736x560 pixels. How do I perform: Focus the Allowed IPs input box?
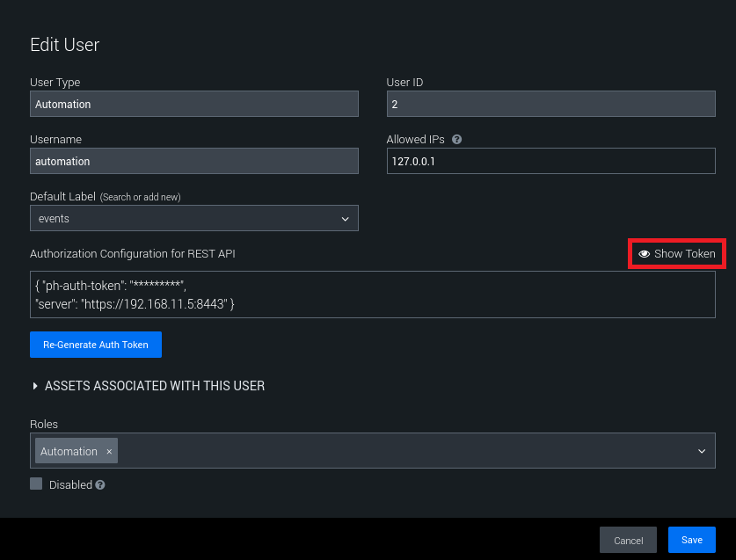pyautogui.click(x=550, y=161)
